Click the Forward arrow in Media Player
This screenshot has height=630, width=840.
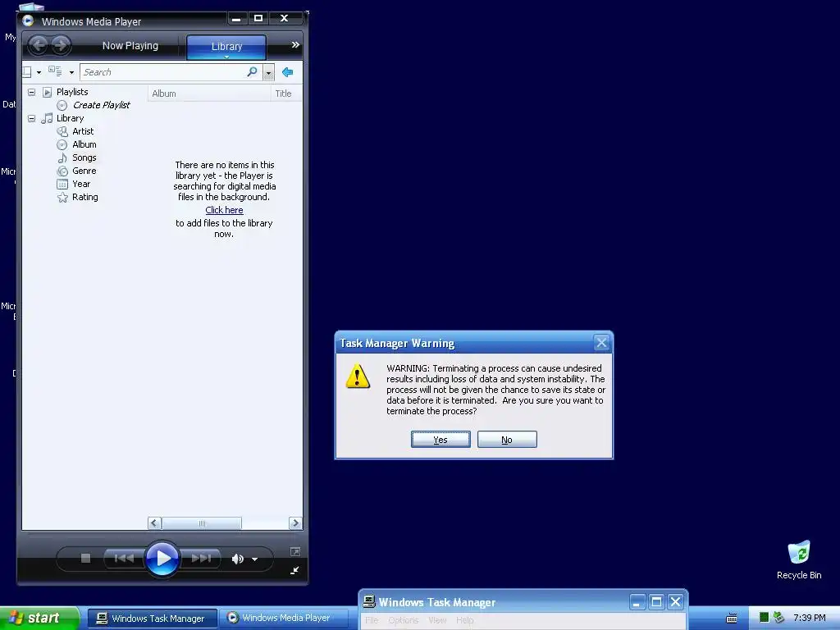61,45
